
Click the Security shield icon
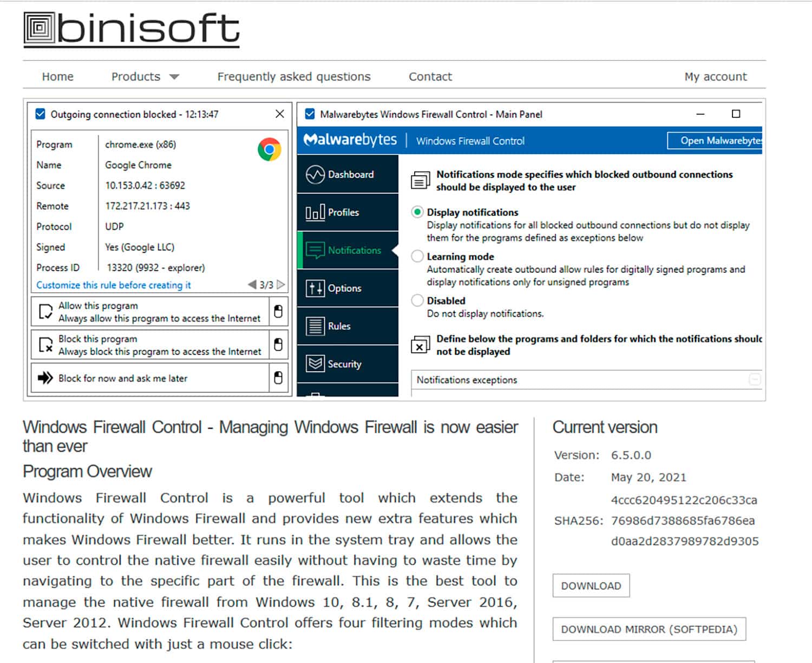coord(315,364)
